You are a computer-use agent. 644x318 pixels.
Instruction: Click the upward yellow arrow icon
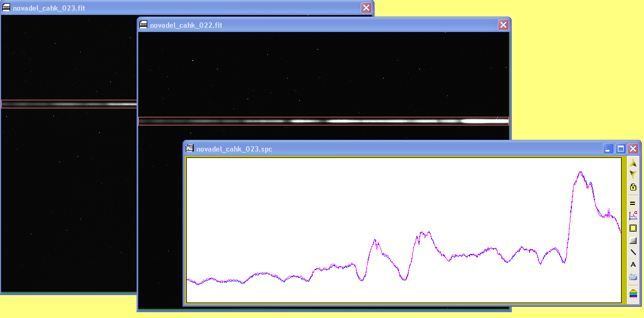coord(633,162)
